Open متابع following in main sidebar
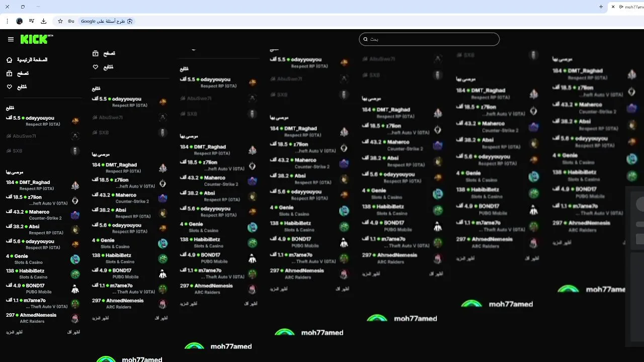Viewport: 644px width, 362px height. point(17,87)
